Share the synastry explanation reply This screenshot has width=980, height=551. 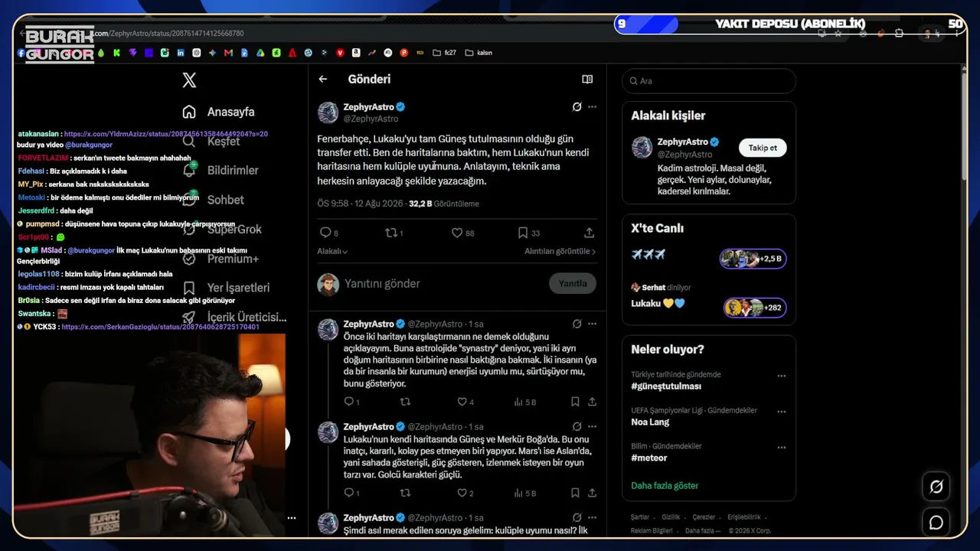(x=592, y=402)
